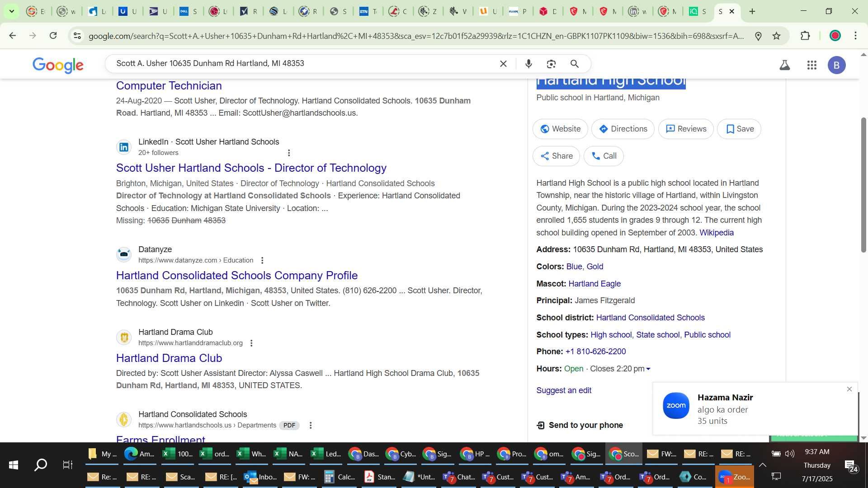868x488 pixels.
Task: Open Scott Usher Director of Technology result
Action: (x=251, y=168)
